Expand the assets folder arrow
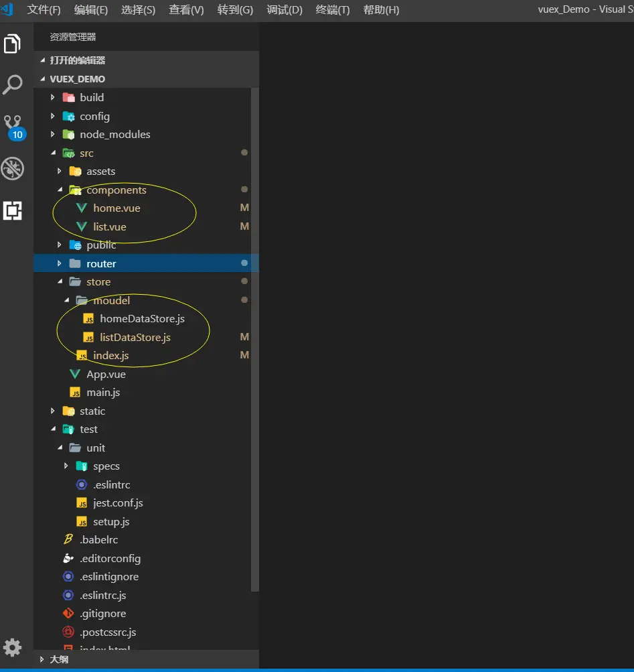The height and width of the screenshot is (672, 634). (60, 171)
